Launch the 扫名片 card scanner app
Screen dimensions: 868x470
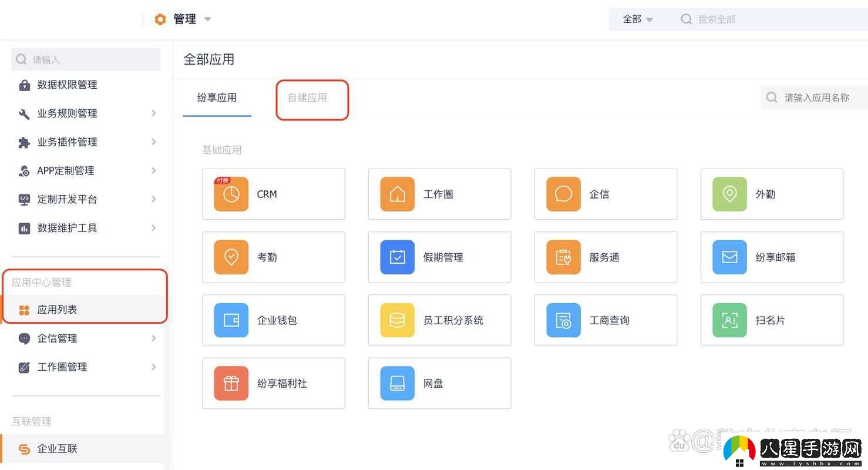point(771,320)
